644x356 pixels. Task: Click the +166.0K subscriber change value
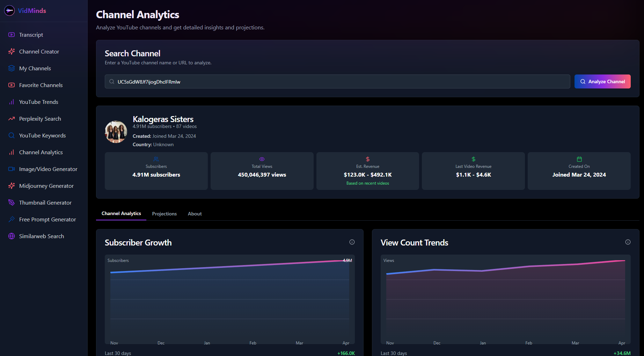(x=346, y=353)
